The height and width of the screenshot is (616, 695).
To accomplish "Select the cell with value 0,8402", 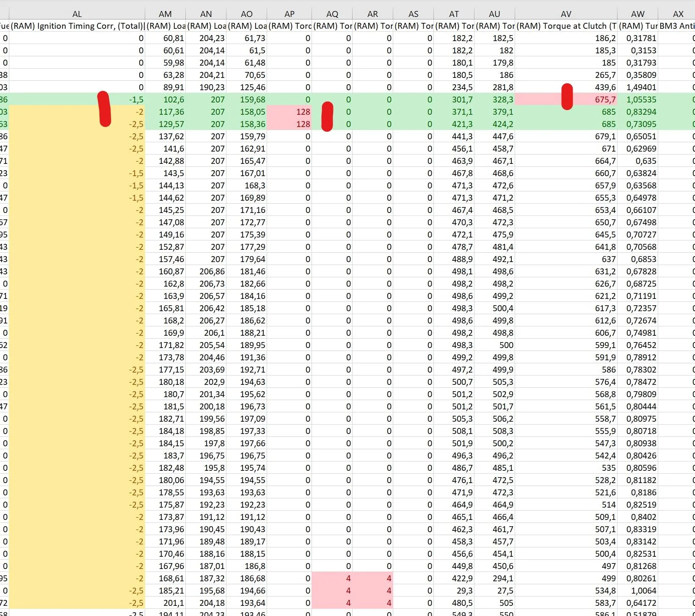I will [x=637, y=517].
